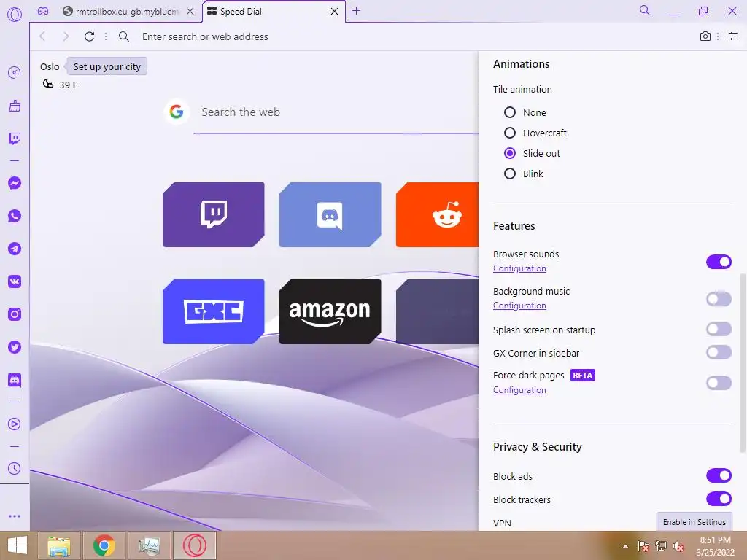Open Facebook Messenger in the sidebar
This screenshot has height=560, width=747.
[x=15, y=183]
